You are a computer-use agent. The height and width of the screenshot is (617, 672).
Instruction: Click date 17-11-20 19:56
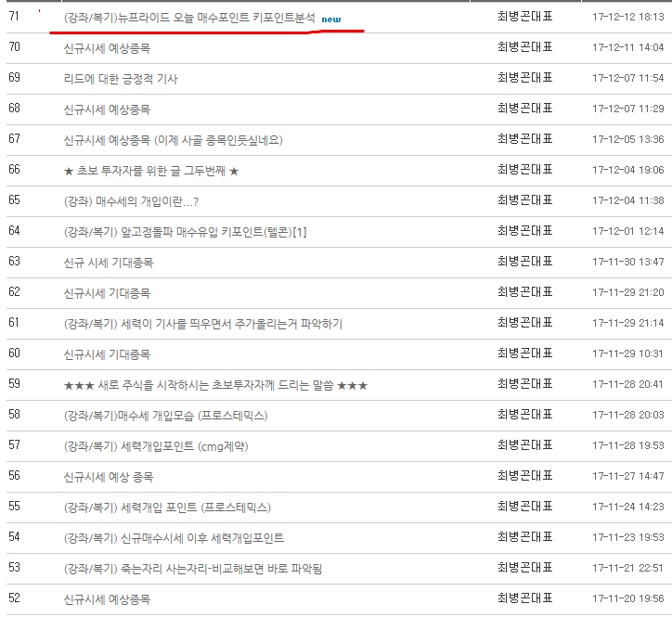[x=628, y=598]
